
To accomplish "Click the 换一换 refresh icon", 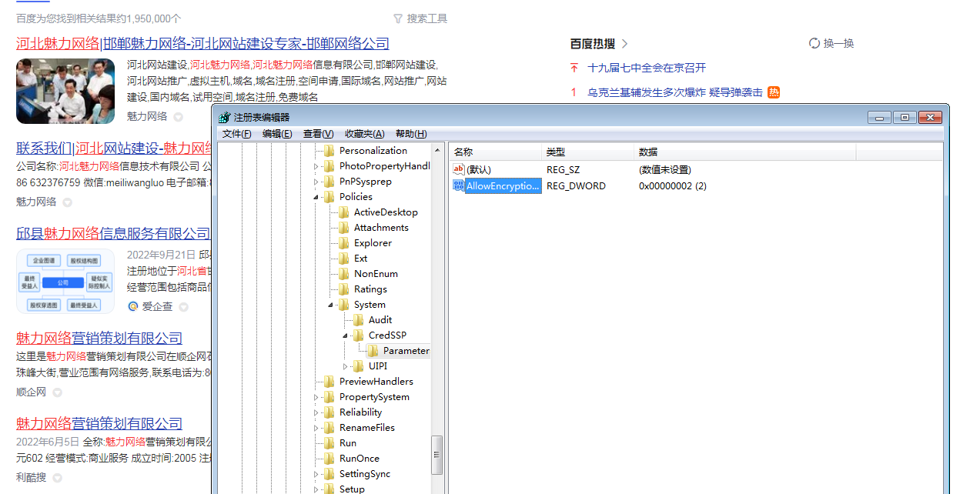I will pyautogui.click(x=814, y=43).
